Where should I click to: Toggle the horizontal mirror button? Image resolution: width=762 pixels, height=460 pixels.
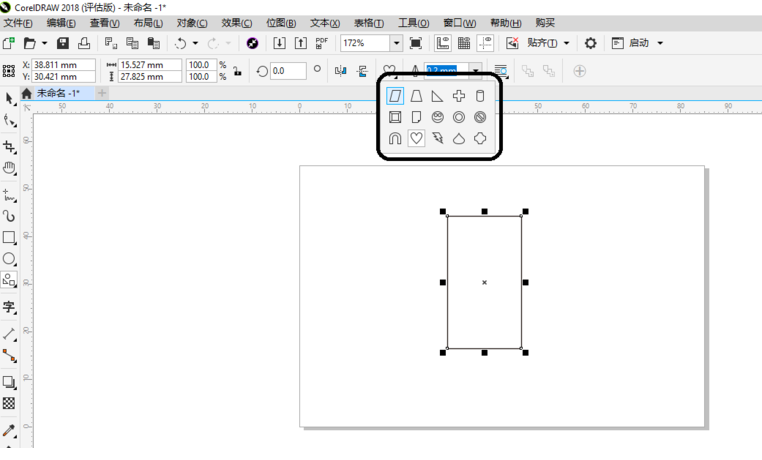click(341, 71)
